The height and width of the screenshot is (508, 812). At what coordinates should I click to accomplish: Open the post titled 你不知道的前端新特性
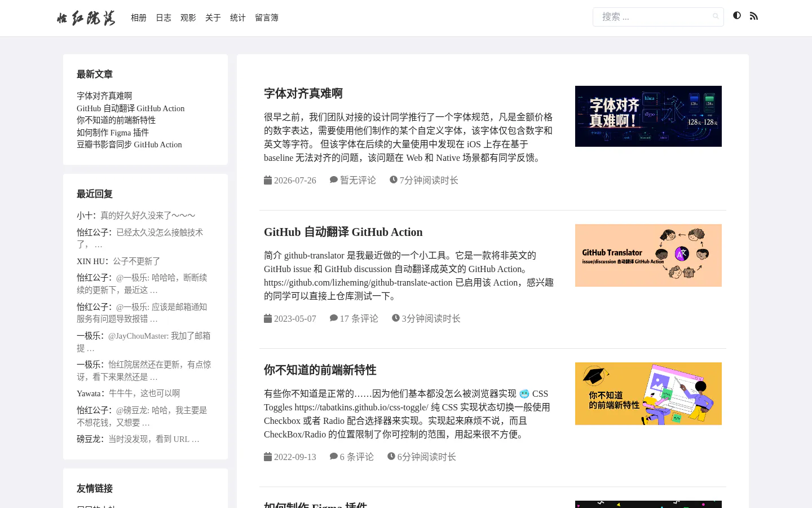(320, 370)
